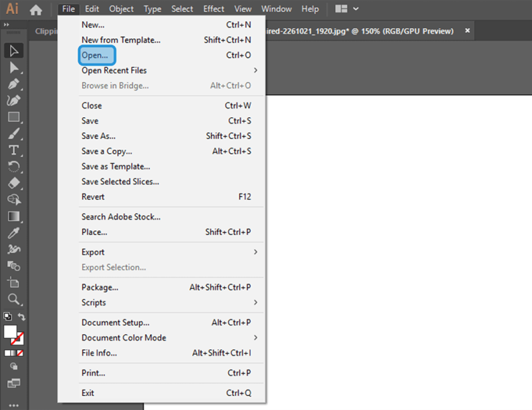The image size is (532, 410).
Task: Select the Zoom tool magnifier
Action: (x=13, y=300)
